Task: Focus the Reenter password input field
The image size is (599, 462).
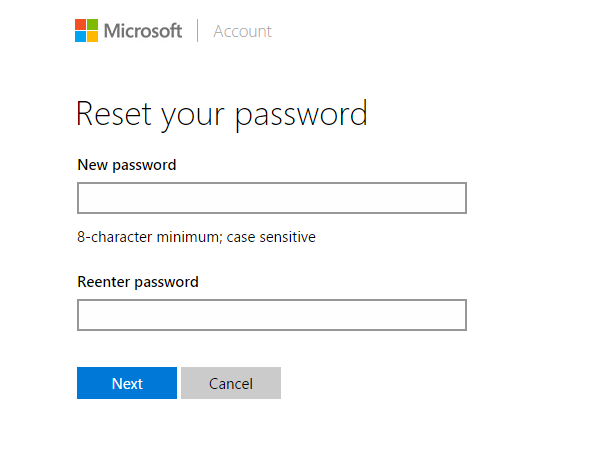Action: [x=272, y=315]
